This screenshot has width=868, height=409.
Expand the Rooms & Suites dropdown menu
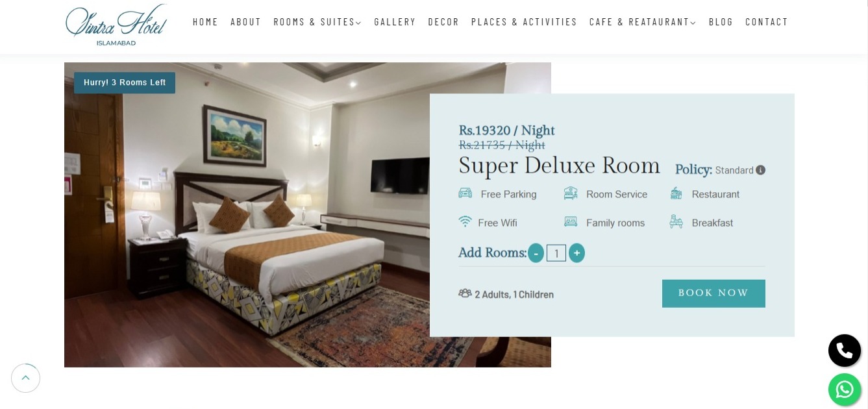tap(317, 22)
